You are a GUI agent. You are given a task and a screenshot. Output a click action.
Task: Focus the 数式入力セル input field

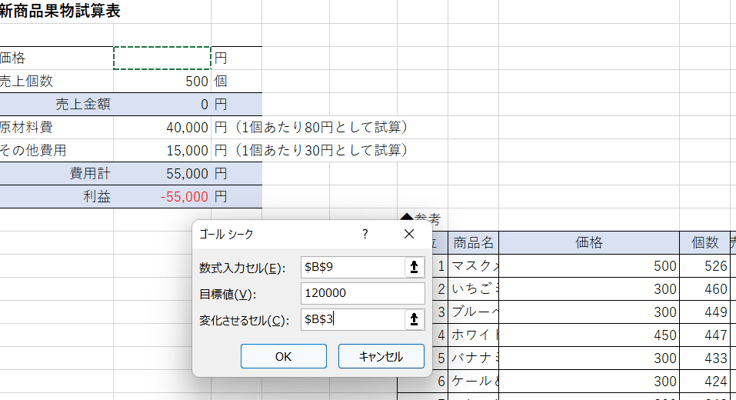click(x=353, y=267)
